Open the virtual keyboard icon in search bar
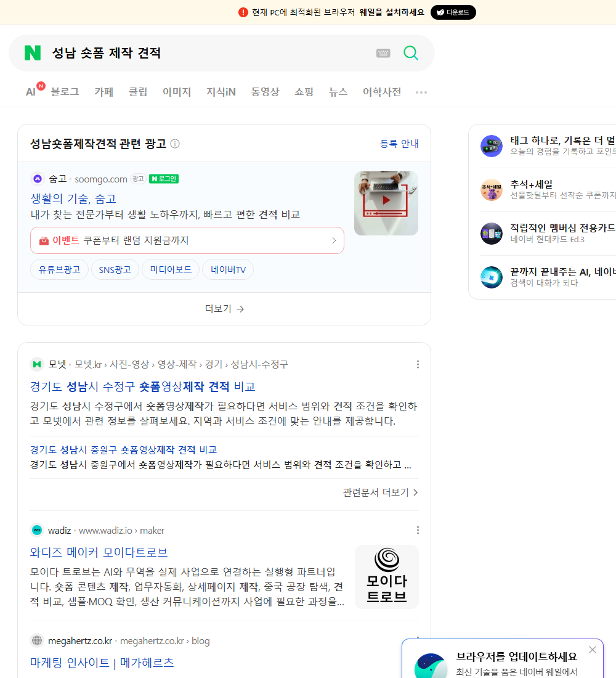The image size is (616, 678). click(x=383, y=53)
